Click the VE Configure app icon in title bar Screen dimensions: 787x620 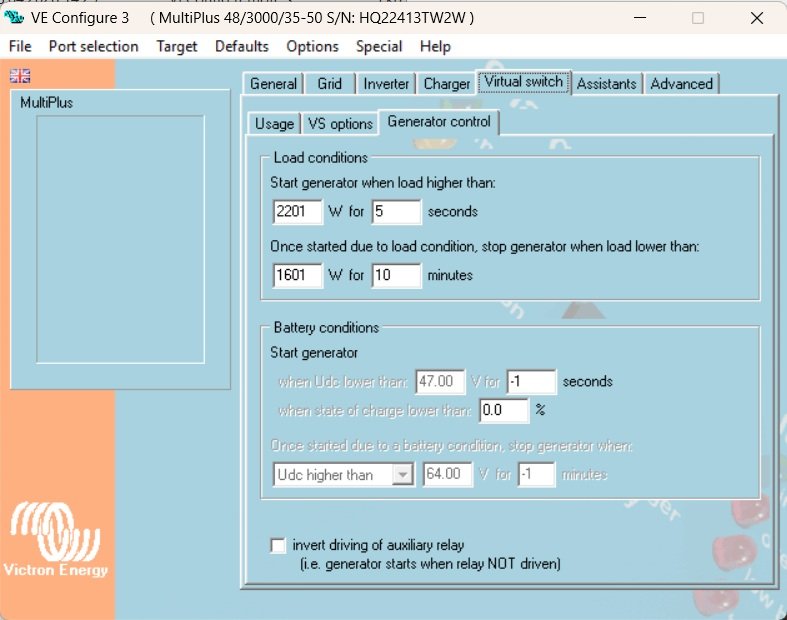pyautogui.click(x=14, y=18)
